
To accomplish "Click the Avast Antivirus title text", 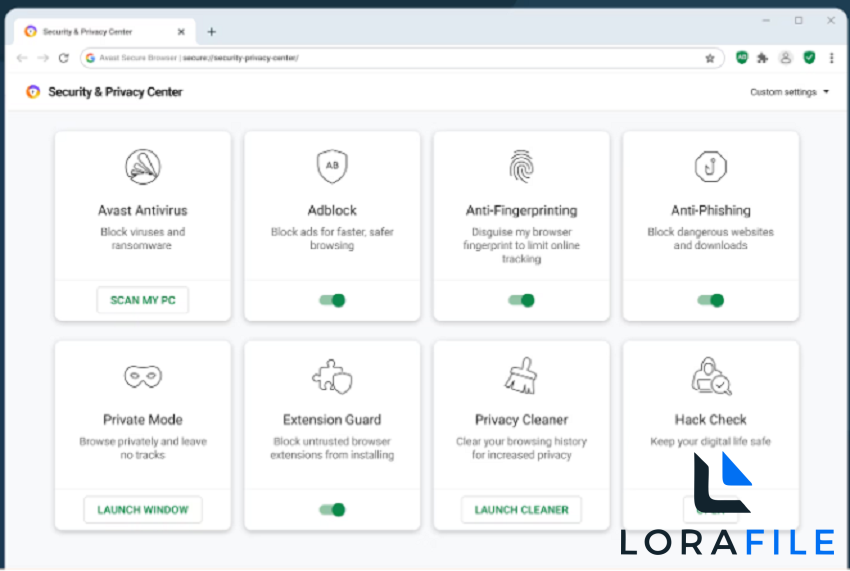I will click(x=143, y=210).
